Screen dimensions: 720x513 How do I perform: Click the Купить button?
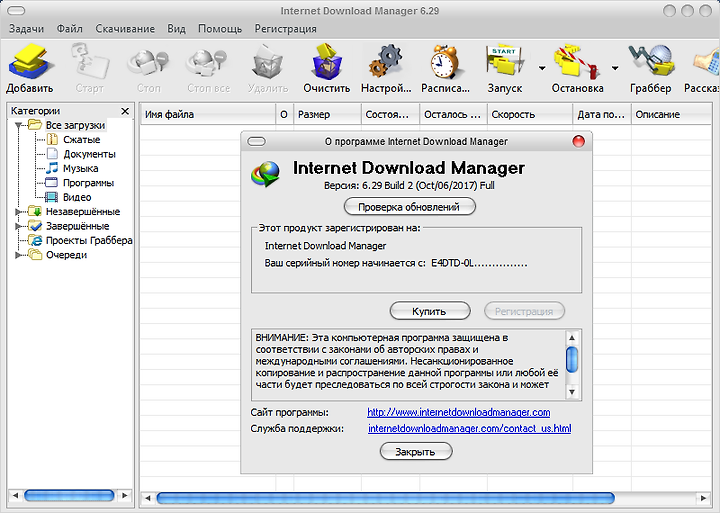tap(430, 311)
